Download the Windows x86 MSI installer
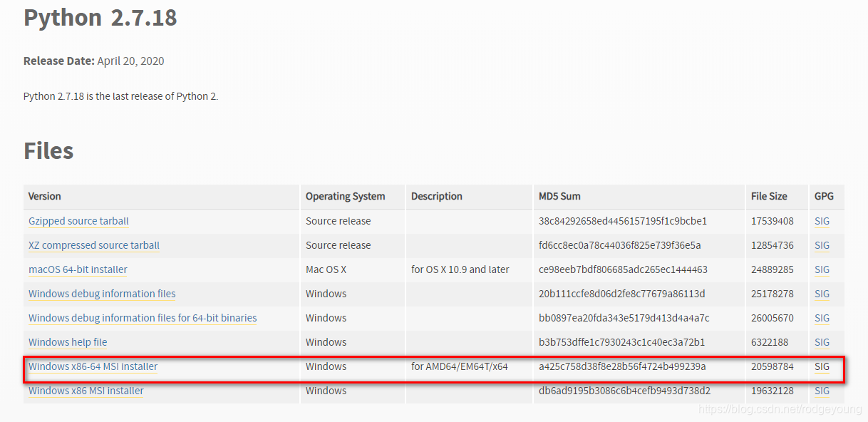The image size is (868, 422). click(x=86, y=391)
